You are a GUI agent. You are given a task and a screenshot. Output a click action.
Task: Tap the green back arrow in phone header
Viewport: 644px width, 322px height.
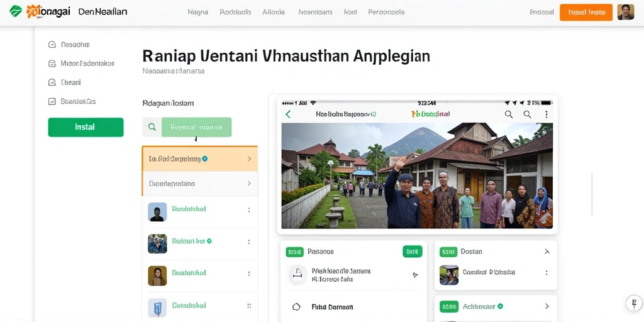point(288,114)
